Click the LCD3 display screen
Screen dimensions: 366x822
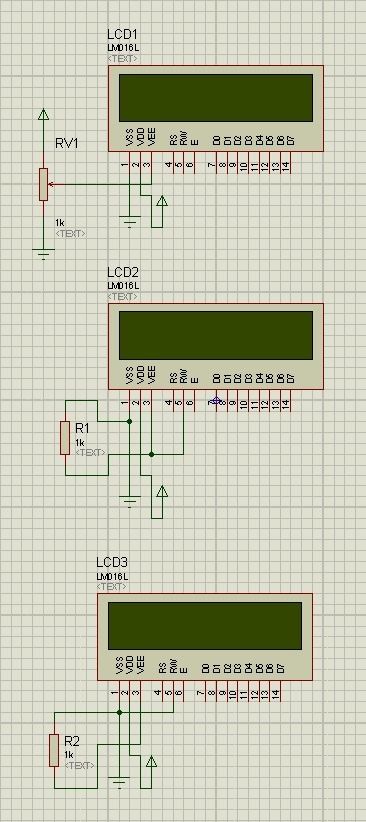pos(205,626)
